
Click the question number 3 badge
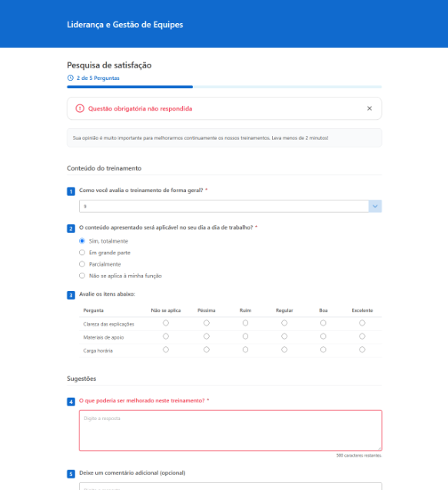point(71,295)
